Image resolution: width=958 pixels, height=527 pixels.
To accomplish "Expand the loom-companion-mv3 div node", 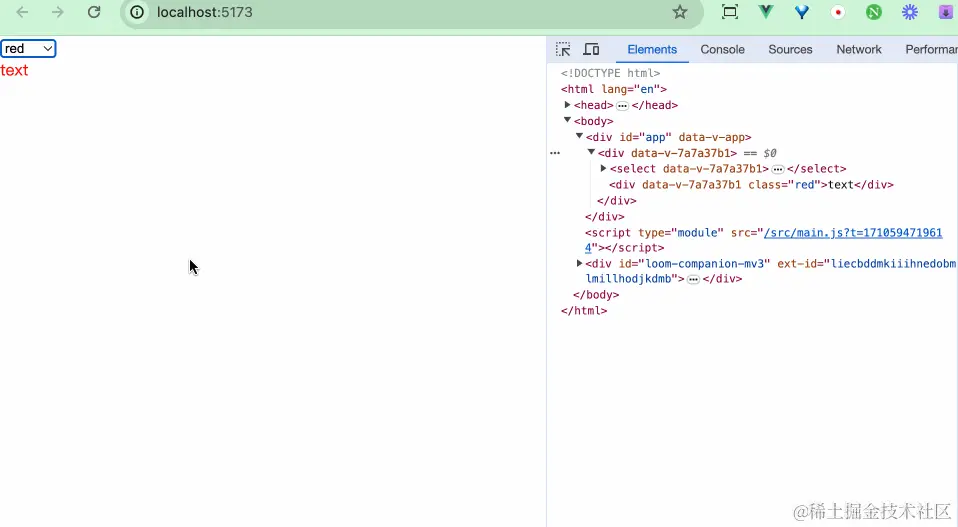I will click(579, 264).
